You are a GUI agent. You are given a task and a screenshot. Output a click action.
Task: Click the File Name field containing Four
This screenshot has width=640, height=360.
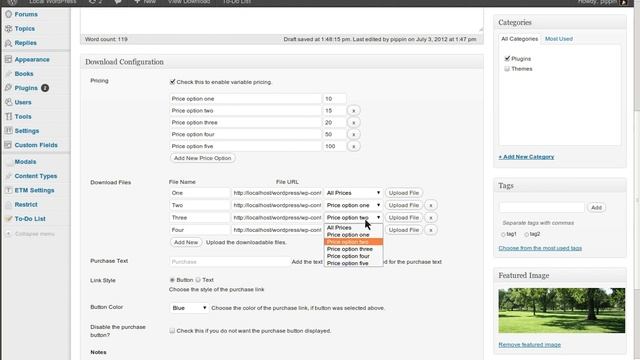pos(200,230)
